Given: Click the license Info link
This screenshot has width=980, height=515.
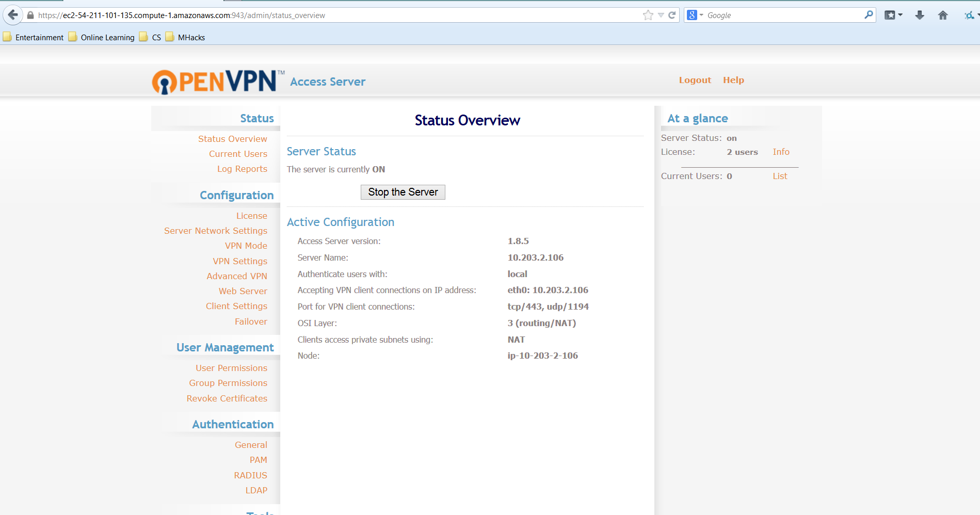Looking at the screenshot, I should [781, 152].
